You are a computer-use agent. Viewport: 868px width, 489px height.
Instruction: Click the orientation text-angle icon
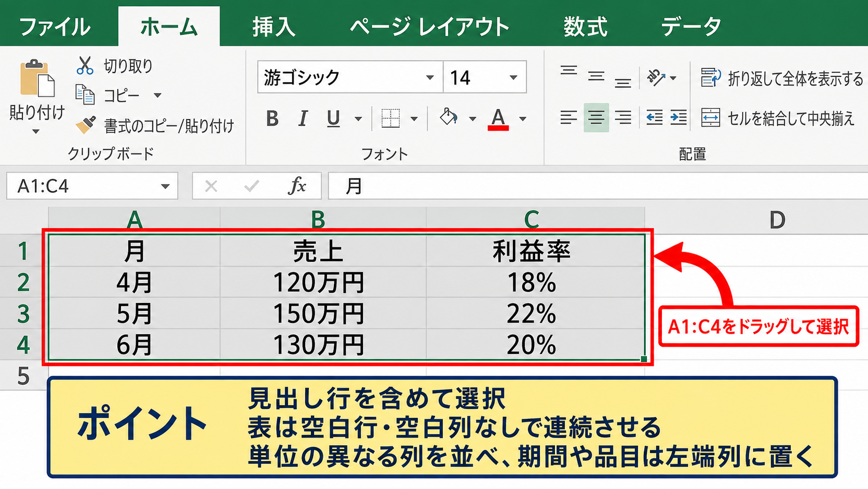(656, 78)
